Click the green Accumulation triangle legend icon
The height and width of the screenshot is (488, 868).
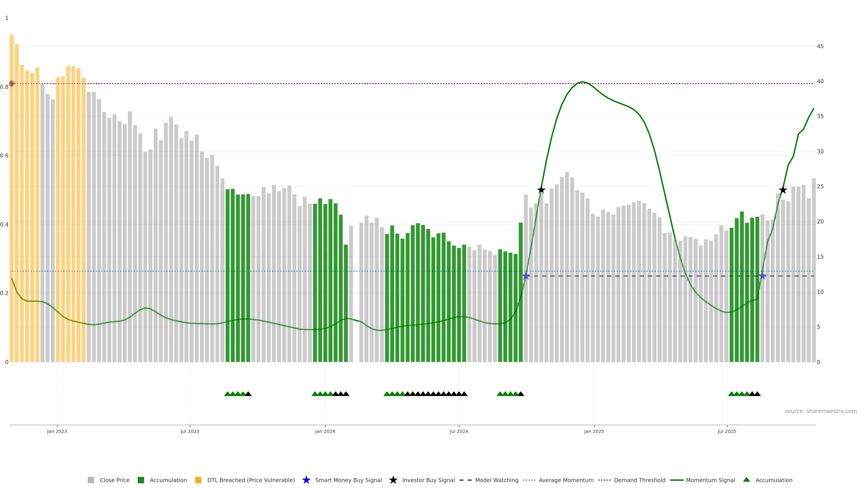click(x=746, y=480)
